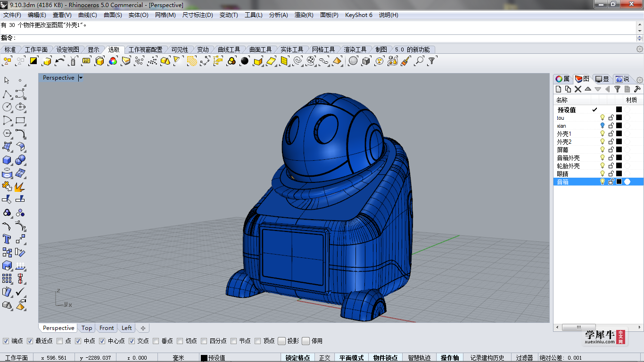Click the Select by Color wheel icon
644x362 pixels.
113,61
